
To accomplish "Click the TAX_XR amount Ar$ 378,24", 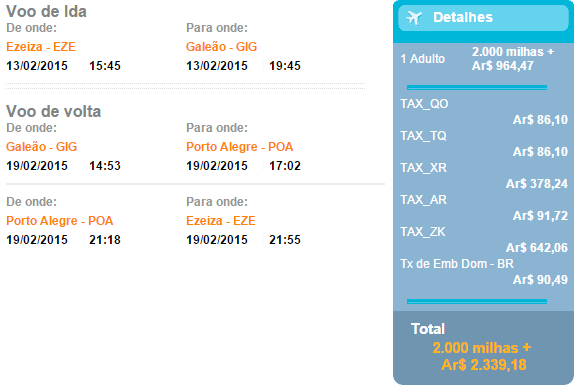I will click(537, 184).
